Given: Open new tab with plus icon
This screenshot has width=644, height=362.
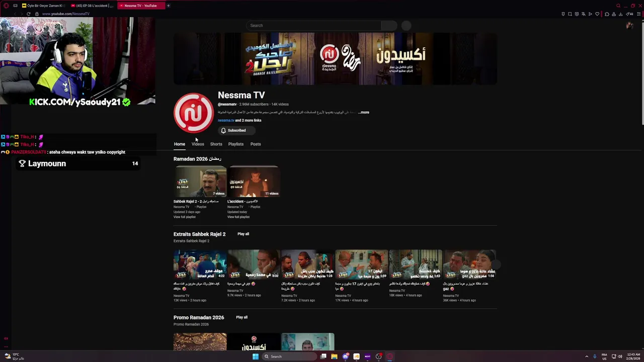Looking at the screenshot, I should pos(169,6).
